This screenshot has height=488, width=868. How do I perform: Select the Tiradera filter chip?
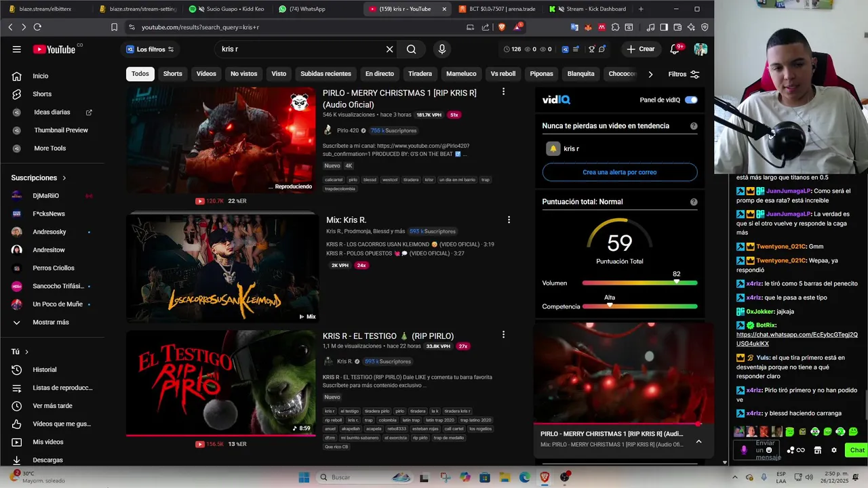tap(420, 74)
